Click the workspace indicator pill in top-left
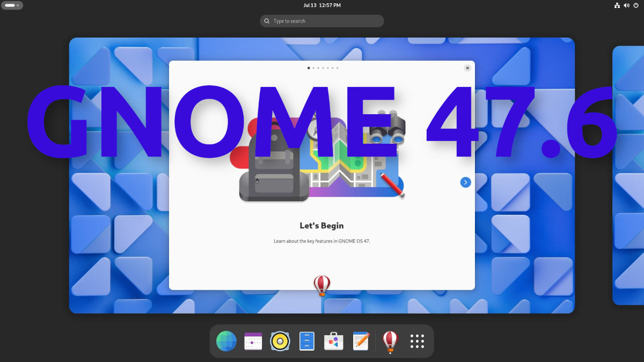Screen dimensions: 644x362 (x=12, y=5)
